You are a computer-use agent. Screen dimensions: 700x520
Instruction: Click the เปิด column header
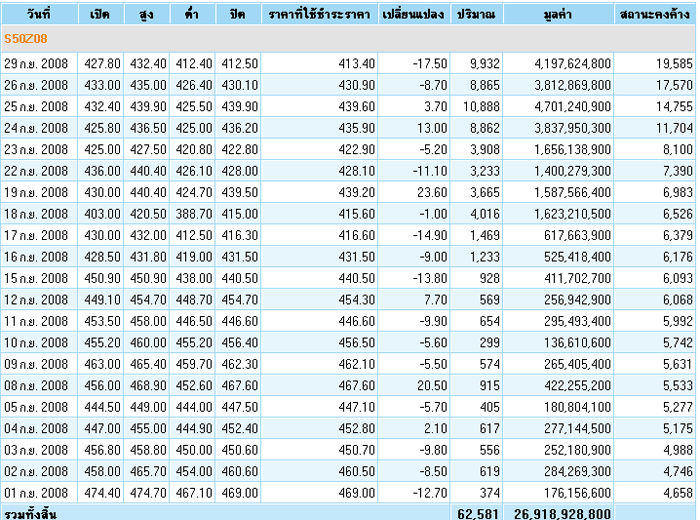[x=100, y=15]
